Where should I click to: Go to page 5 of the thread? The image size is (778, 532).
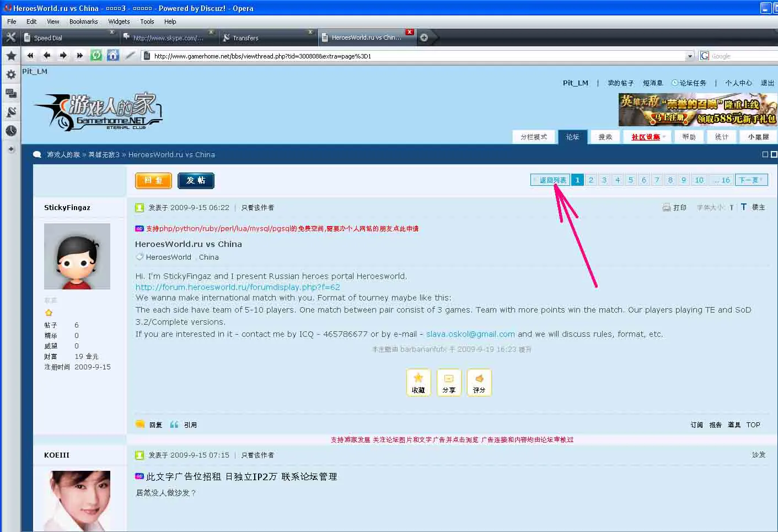point(631,180)
